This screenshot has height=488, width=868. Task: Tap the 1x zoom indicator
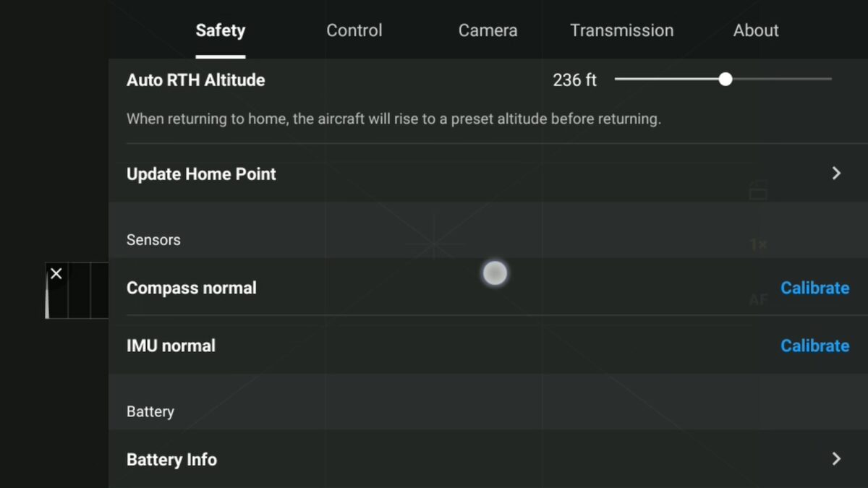click(757, 244)
